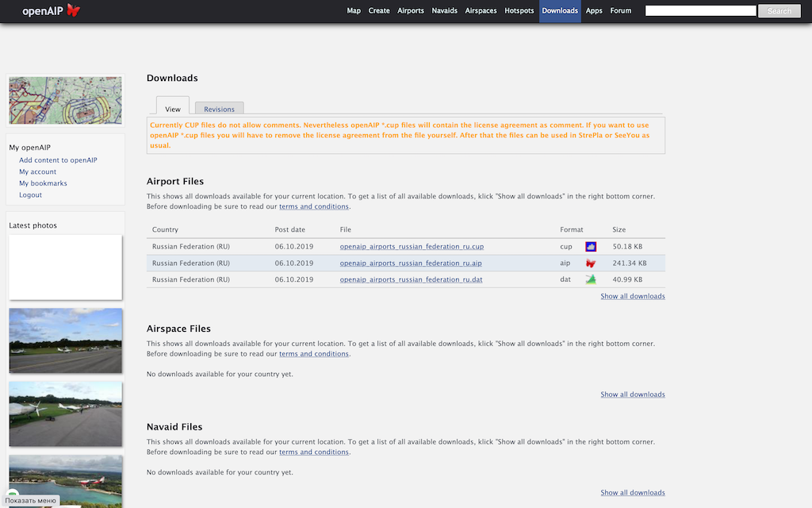The height and width of the screenshot is (508, 812).
Task: Select the View tab
Action: (173, 110)
